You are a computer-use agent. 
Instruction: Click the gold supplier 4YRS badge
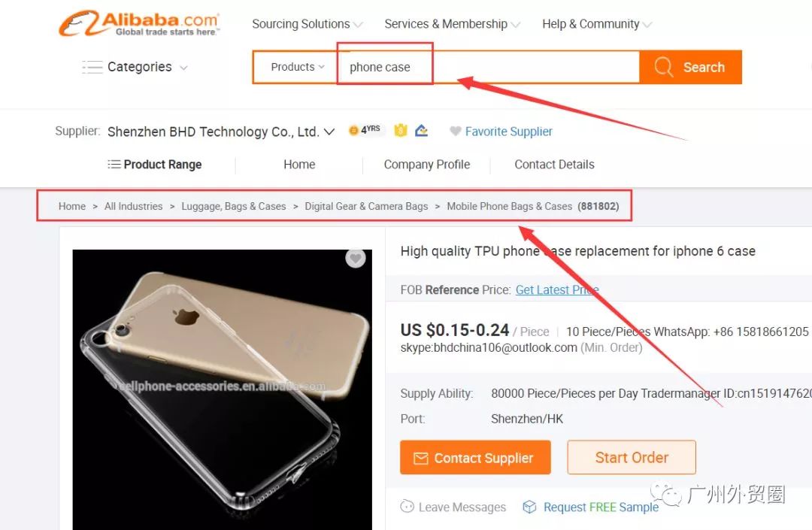click(x=365, y=129)
